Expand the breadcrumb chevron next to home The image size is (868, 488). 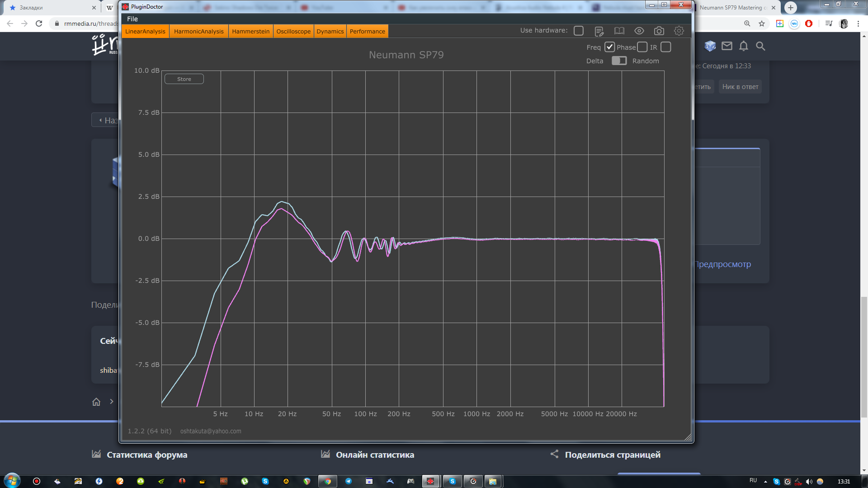(x=112, y=402)
